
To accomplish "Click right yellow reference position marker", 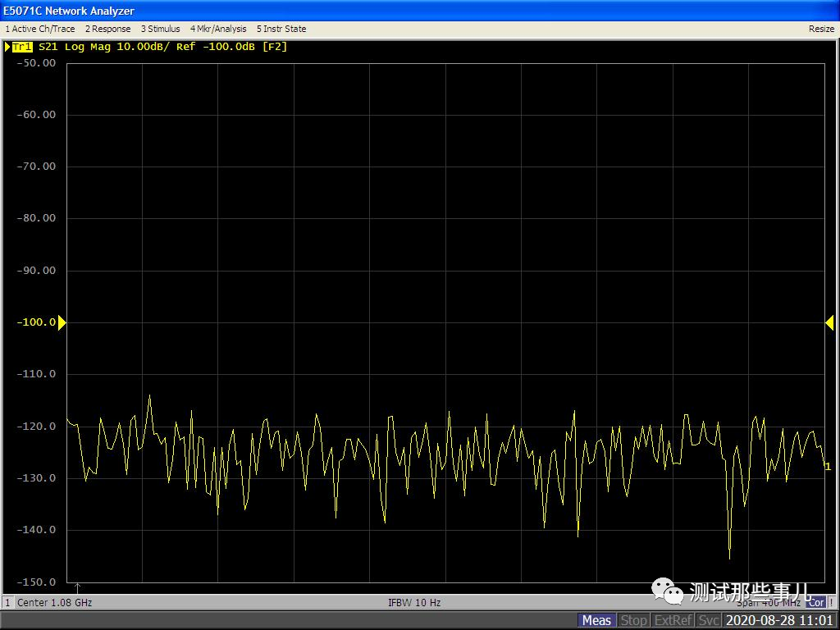I will click(x=829, y=322).
